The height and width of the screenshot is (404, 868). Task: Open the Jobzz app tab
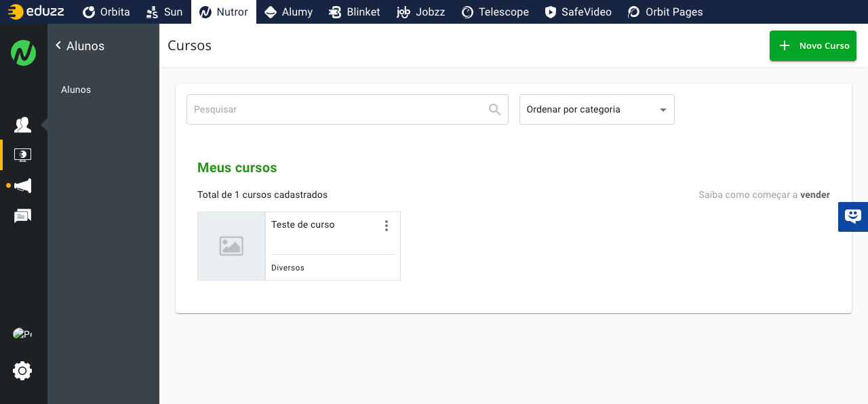421,12
